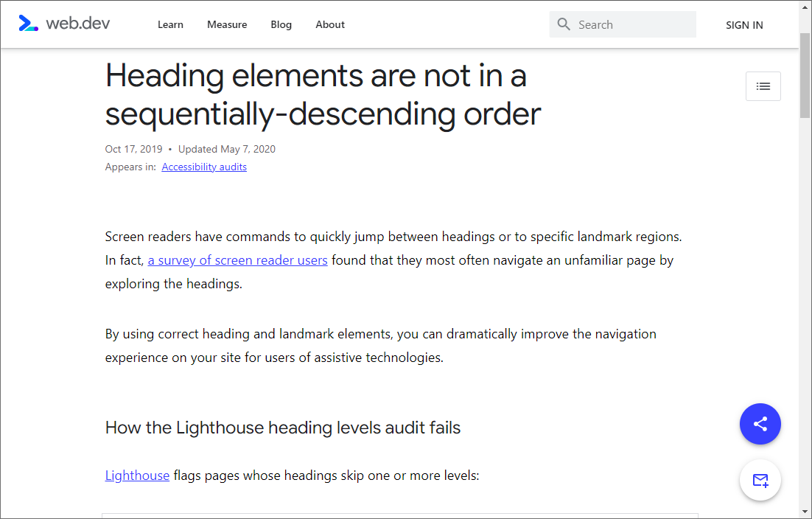This screenshot has height=519, width=812.
Task: Open the About page
Action: [x=330, y=24]
